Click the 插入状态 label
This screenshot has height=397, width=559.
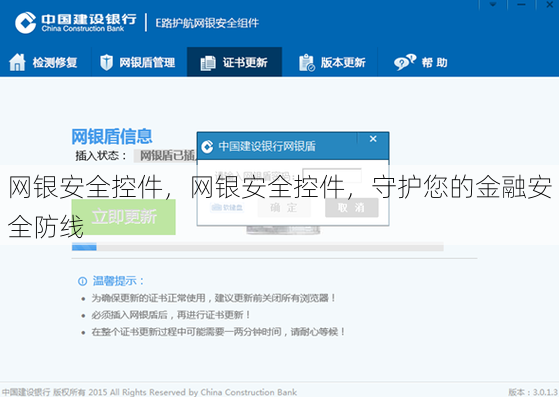click(101, 156)
